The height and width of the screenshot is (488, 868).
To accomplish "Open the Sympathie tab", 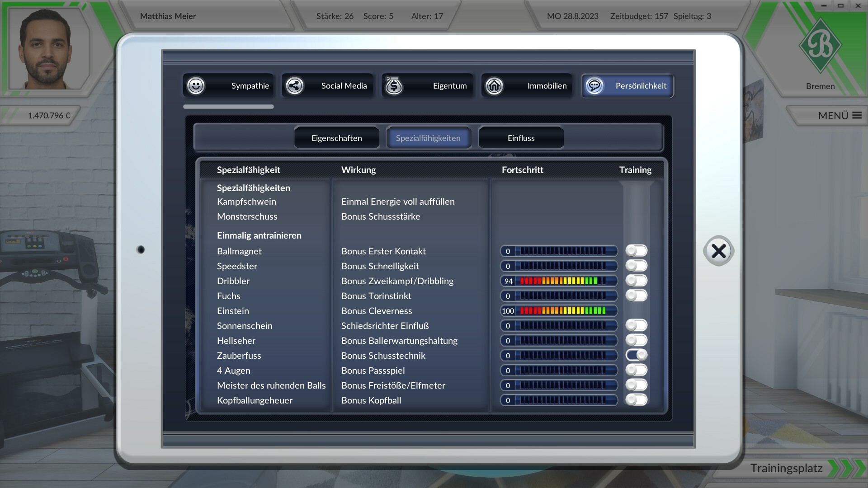I will pyautogui.click(x=228, y=85).
